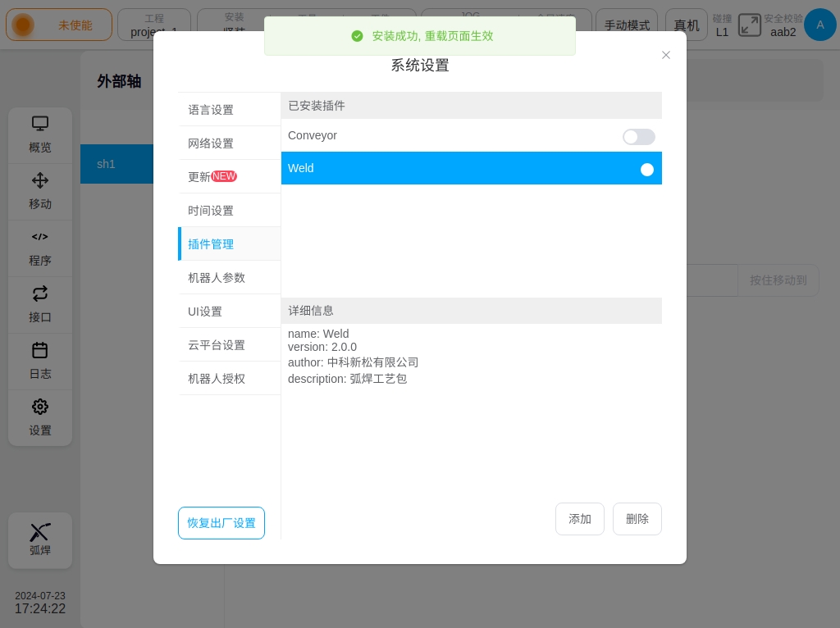Image resolution: width=840 pixels, height=628 pixels.
Task: Enable the Conveyor plugin toggle
Action: tap(638, 137)
